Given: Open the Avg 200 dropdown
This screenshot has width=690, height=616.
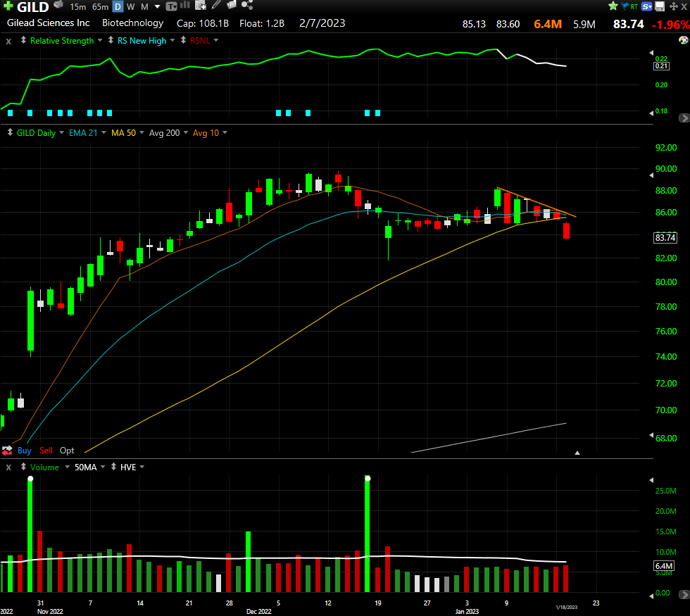Looking at the screenshot, I should point(186,132).
